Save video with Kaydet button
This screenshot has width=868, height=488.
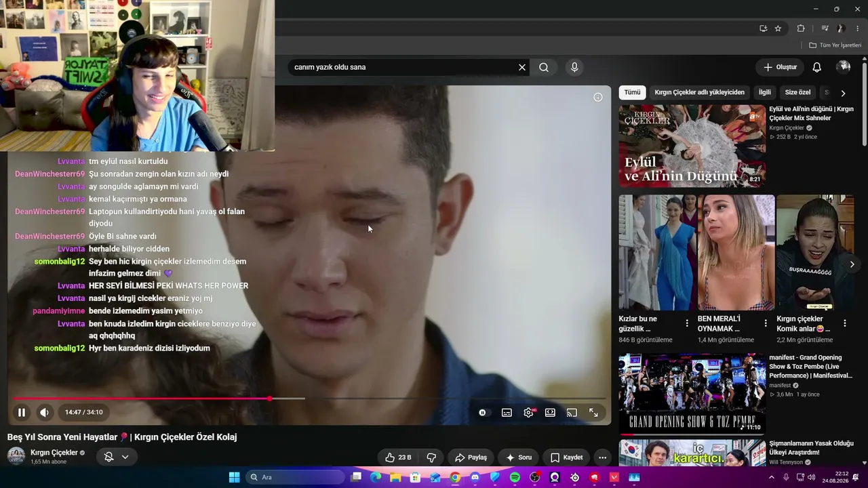pyautogui.click(x=566, y=457)
